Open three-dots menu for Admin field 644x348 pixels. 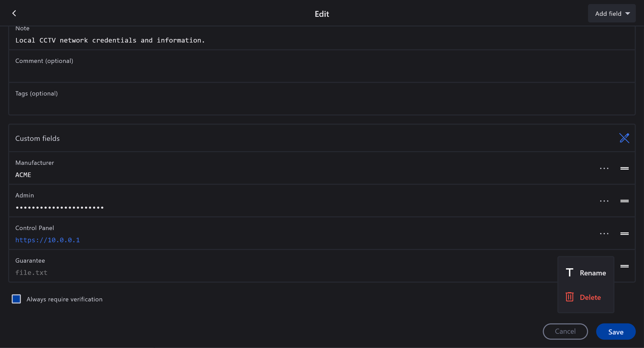pos(604,201)
